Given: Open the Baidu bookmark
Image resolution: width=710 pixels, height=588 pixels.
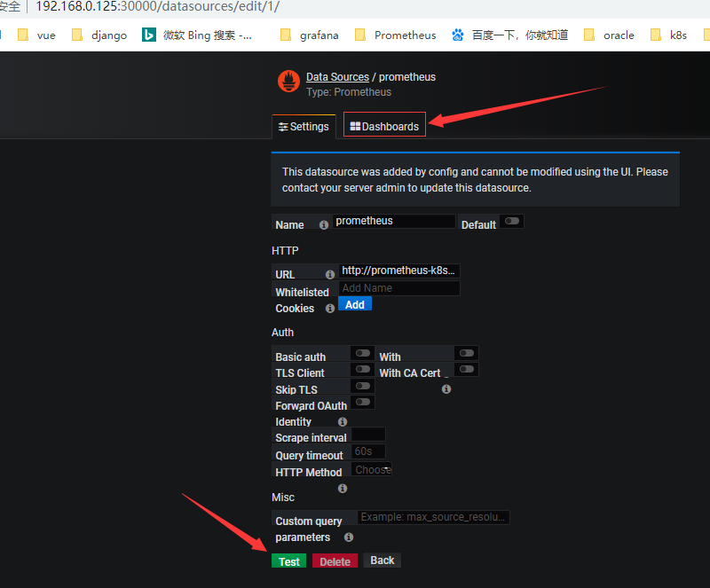Looking at the screenshot, I should [509, 35].
